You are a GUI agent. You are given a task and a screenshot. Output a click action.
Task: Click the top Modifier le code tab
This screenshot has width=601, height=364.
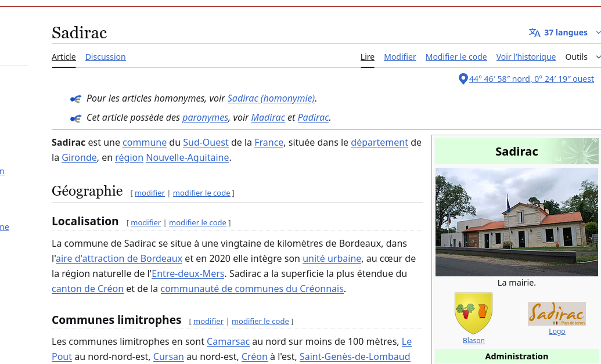click(456, 57)
